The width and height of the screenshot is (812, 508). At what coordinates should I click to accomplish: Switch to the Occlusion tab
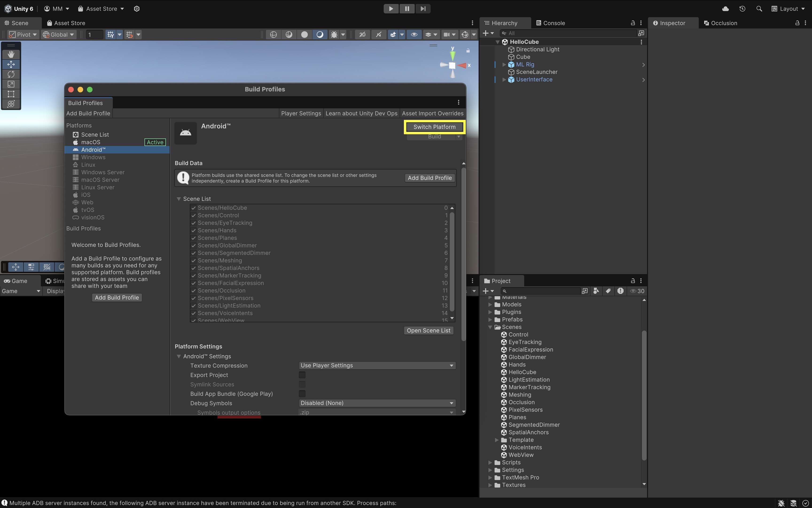(x=721, y=23)
